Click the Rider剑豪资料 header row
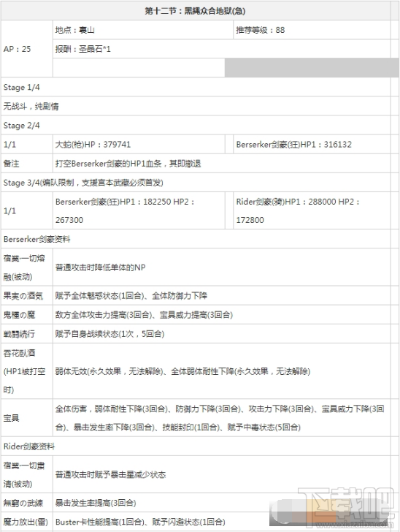The width and height of the screenshot is (400, 532). [x=195, y=446]
